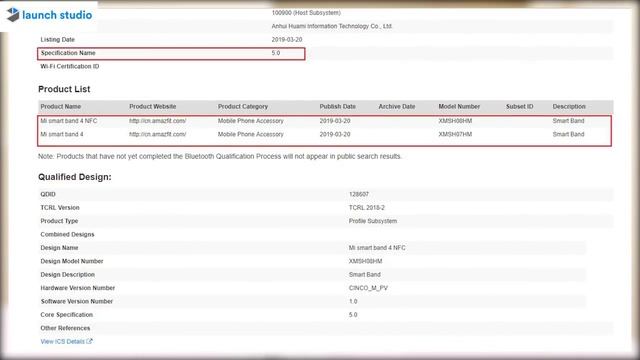
Task: Click Mobile Phone Accessory in the Mi smart band 4 NFC row
Action: [250, 121]
